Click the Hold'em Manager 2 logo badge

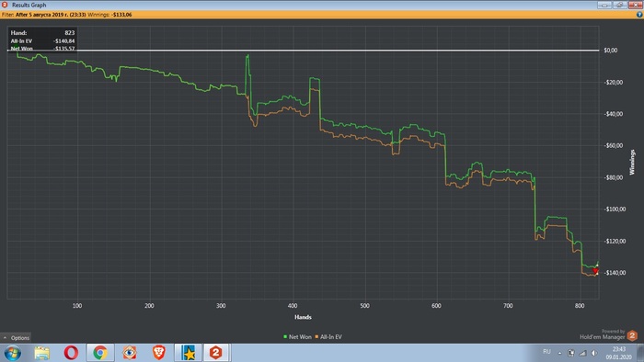coord(632,335)
